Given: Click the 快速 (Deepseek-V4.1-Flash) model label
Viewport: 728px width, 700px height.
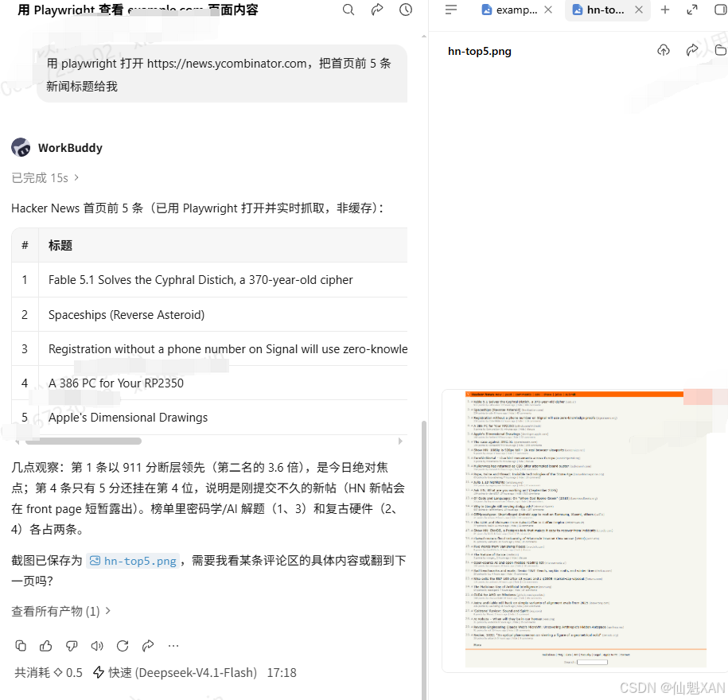Looking at the screenshot, I should tap(175, 673).
